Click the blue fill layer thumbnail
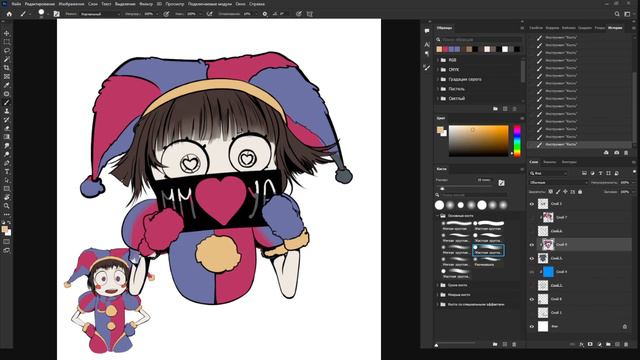 pyautogui.click(x=549, y=272)
